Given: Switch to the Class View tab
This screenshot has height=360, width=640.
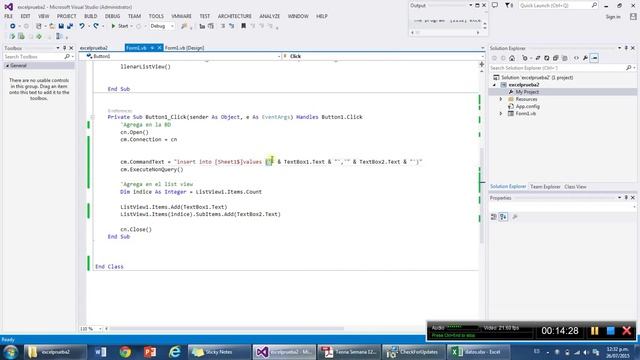Looking at the screenshot, I should point(575,187).
